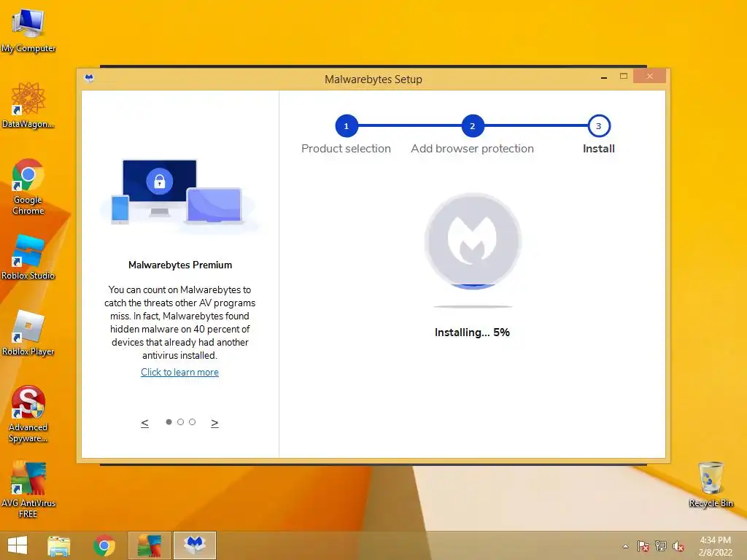This screenshot has height=560, width=747.
Task: Open the volume tray icon
Action: [678, 546]
